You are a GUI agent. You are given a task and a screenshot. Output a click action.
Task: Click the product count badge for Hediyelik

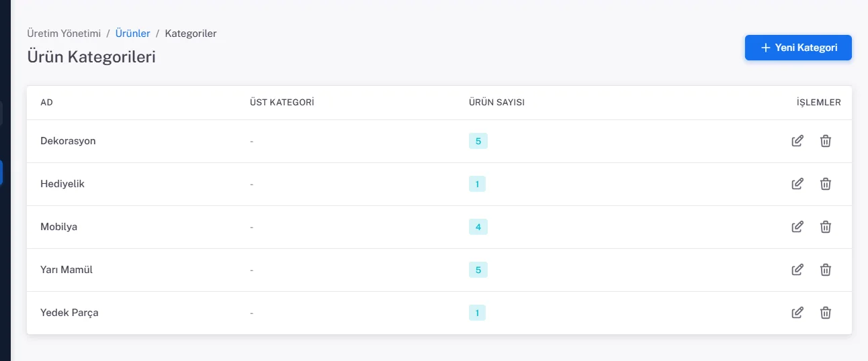click(477, 184)
